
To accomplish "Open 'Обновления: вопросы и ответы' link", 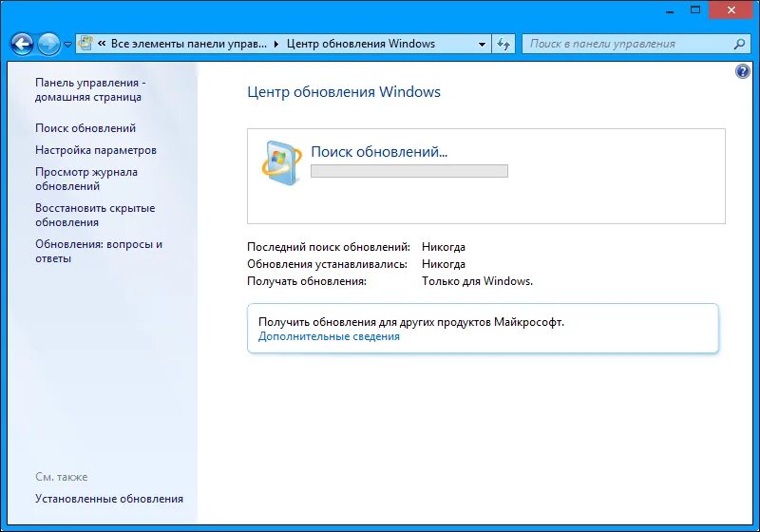I will pos(99,251).
